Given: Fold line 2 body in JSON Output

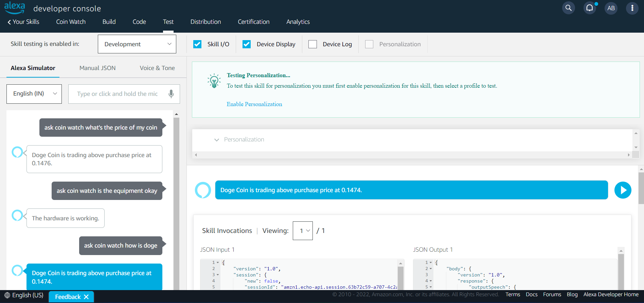Looking at the screenshot, I should [x=431, y=269].
